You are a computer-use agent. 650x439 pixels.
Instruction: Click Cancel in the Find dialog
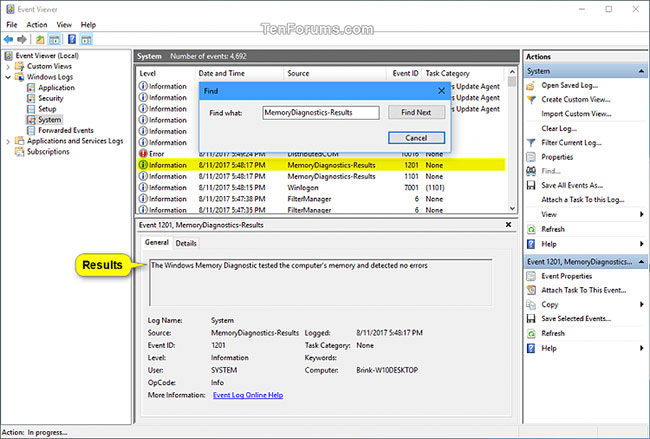(x=416, y=138)
